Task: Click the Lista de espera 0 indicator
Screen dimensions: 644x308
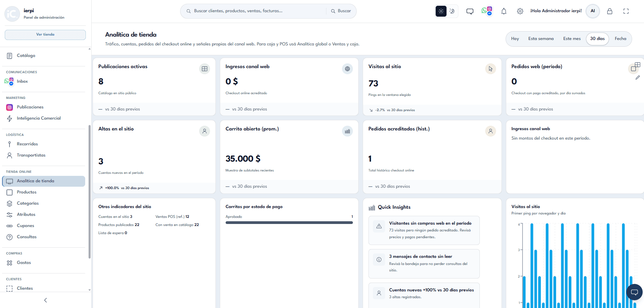Action: 113,233
